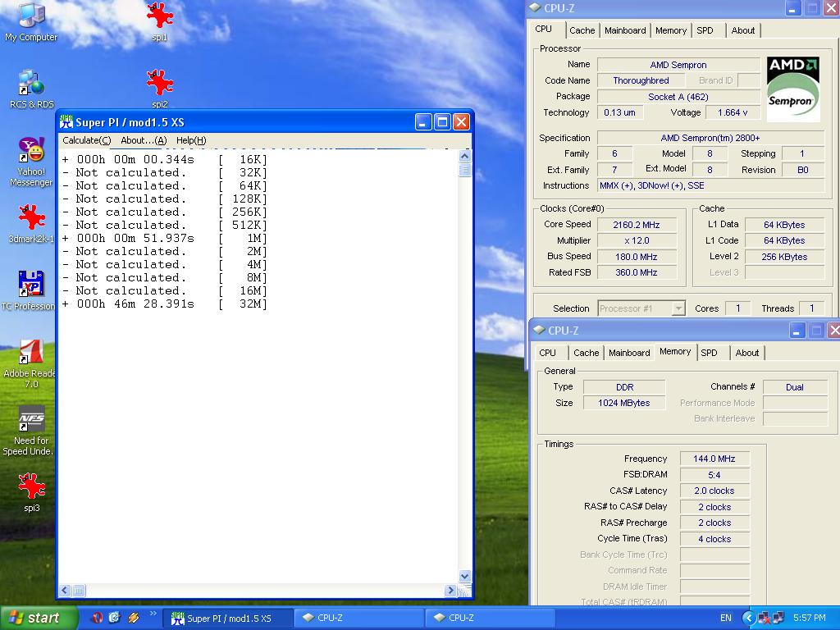Select the horizontal scrollbar thumb in Super PI
The width and height of the screenshot is (840, 630).
[79, 591]
